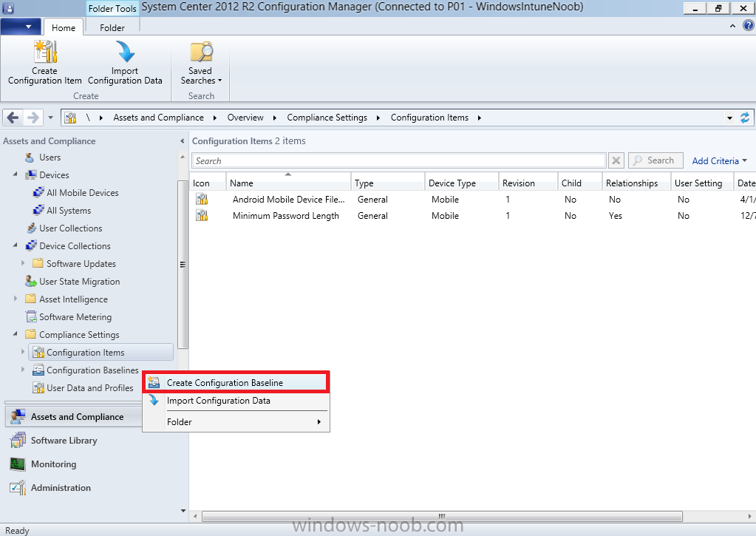The height and width of the screenshot is (536, 756).
Task: Sort by the Name column header
Action: click(288, 182)
